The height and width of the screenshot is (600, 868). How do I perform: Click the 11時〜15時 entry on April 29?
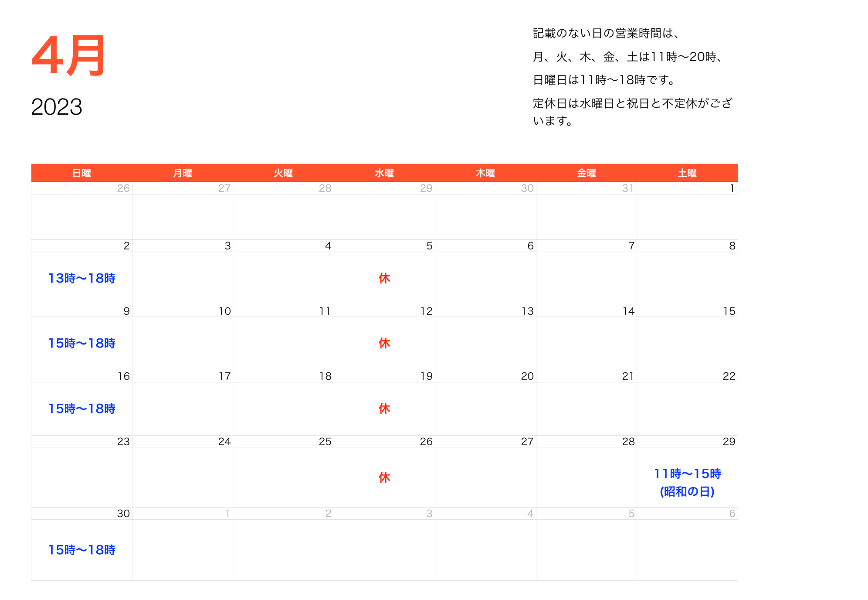coord(688,474)
